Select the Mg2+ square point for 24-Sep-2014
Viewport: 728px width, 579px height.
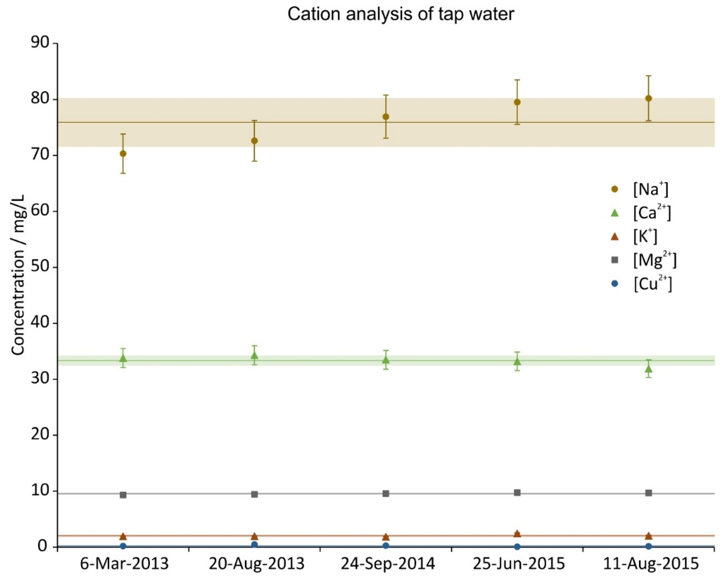(386, 494)
